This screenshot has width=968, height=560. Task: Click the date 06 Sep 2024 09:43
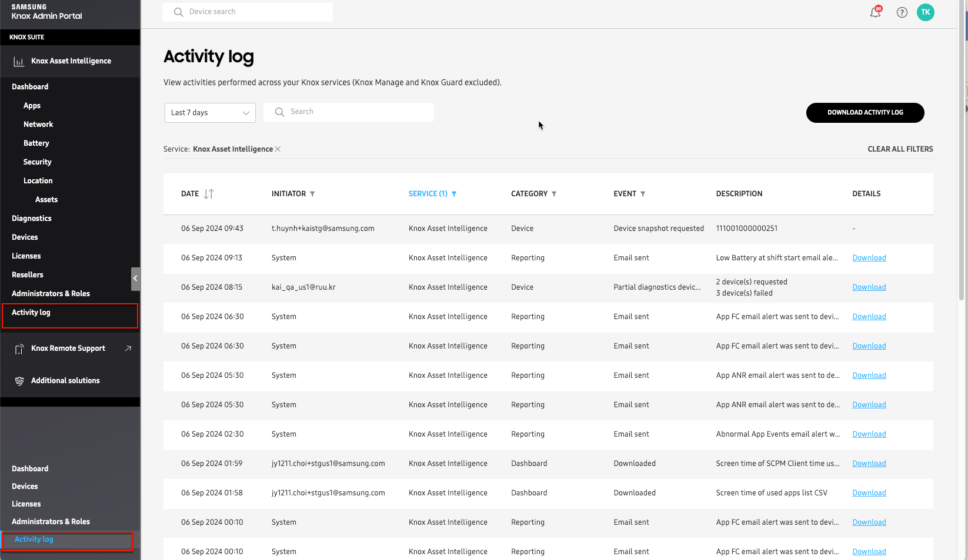pos(212,229)
